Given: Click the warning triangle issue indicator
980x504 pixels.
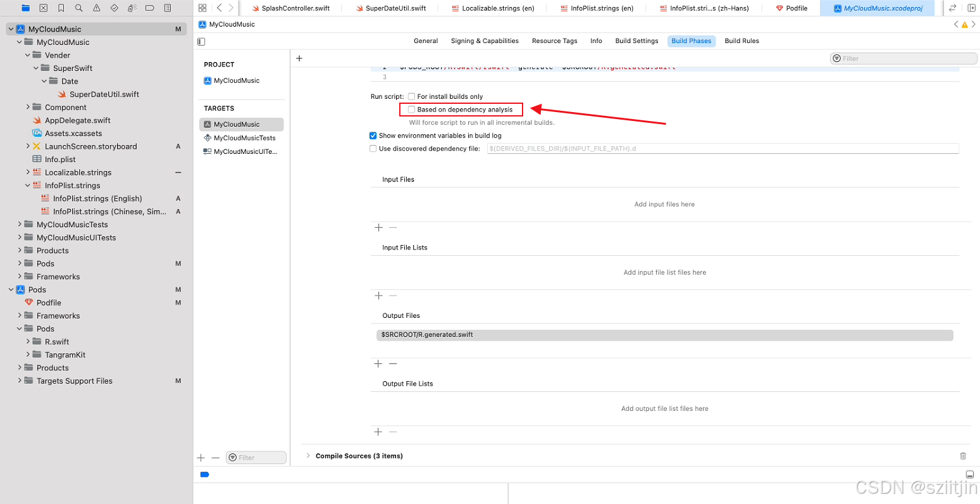Looking at the screenshot, I should pos(965,25).
